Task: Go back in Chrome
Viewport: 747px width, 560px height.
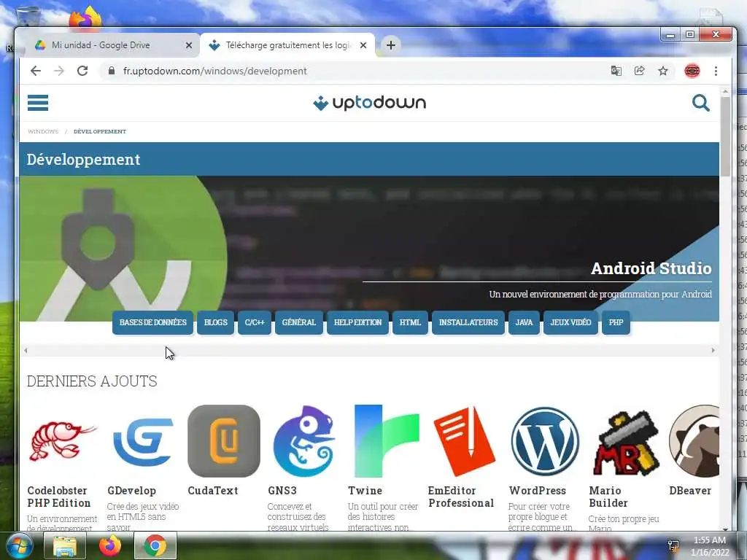Action: click(36, 71)
